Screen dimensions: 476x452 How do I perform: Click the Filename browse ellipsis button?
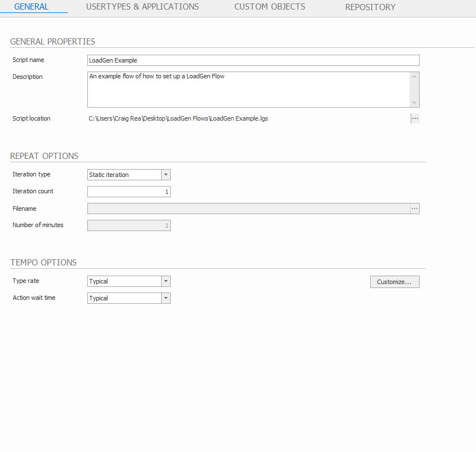(415, 209)
